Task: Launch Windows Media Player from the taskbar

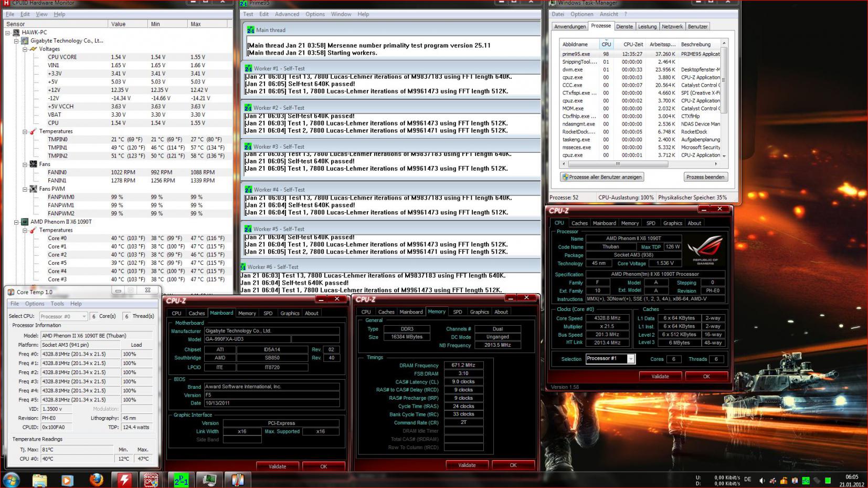Action: pyautogui.click(x=67, y=480)
